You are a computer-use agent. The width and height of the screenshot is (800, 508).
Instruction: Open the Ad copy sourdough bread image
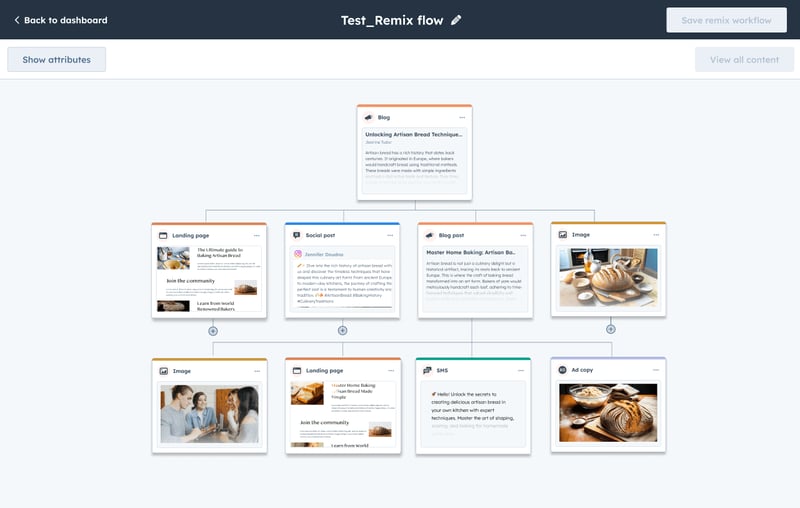[x=608, y=413]
